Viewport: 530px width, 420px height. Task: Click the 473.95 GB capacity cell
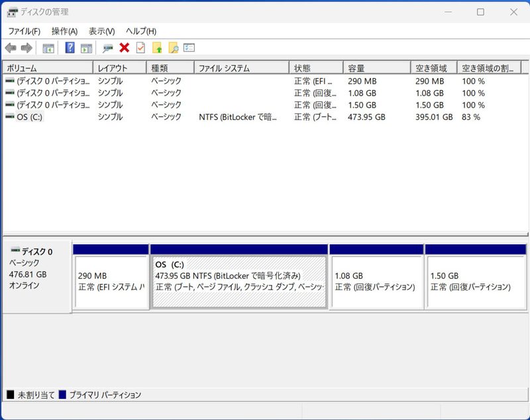[x=366, y=117]
